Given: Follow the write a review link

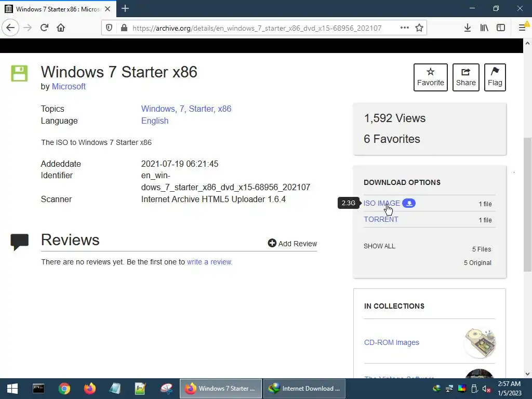Looking at the screenshot, I should click(209, 262).
